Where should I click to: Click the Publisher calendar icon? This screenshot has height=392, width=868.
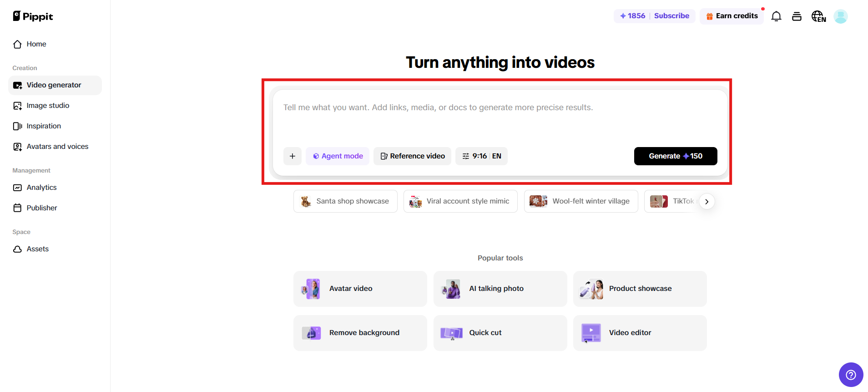(17, 208)
